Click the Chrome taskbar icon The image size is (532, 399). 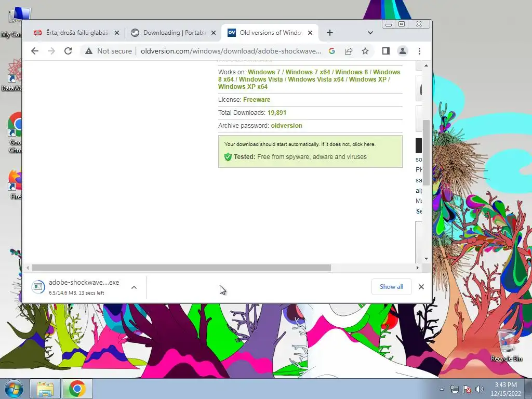(77, 389)
